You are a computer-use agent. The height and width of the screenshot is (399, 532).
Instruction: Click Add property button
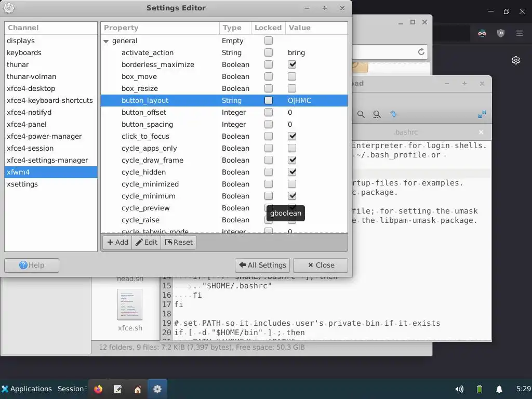click(117, 242)
